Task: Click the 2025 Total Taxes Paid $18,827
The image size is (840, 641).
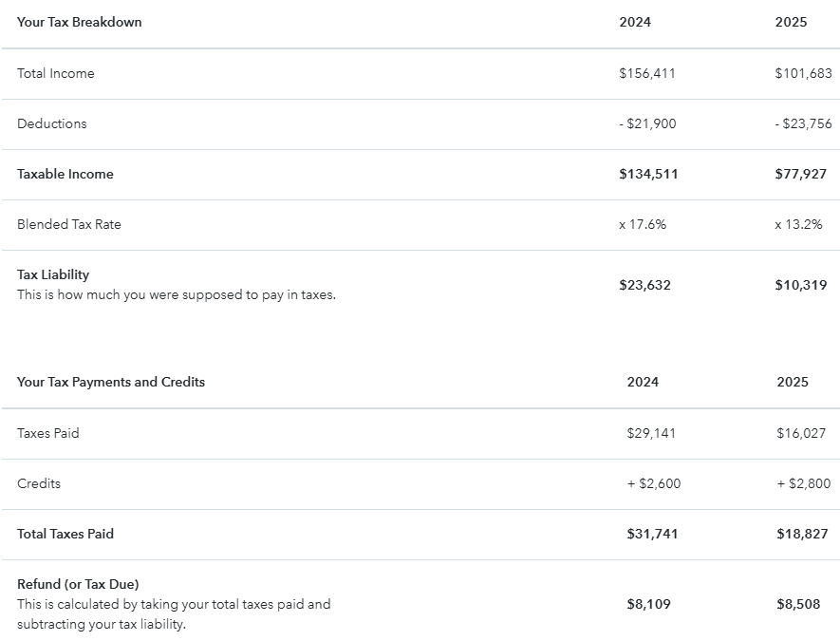Action: coord(803,534)
